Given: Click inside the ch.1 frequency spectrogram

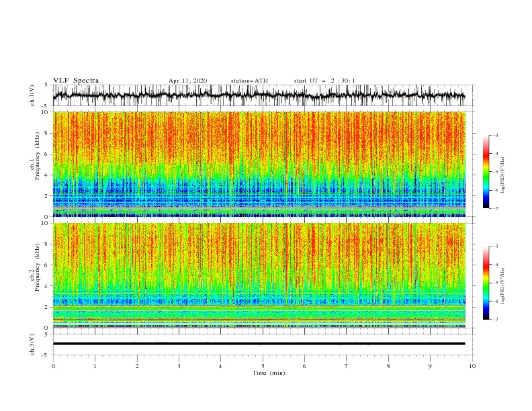Looking at the screenshot, I should (259, 164).
